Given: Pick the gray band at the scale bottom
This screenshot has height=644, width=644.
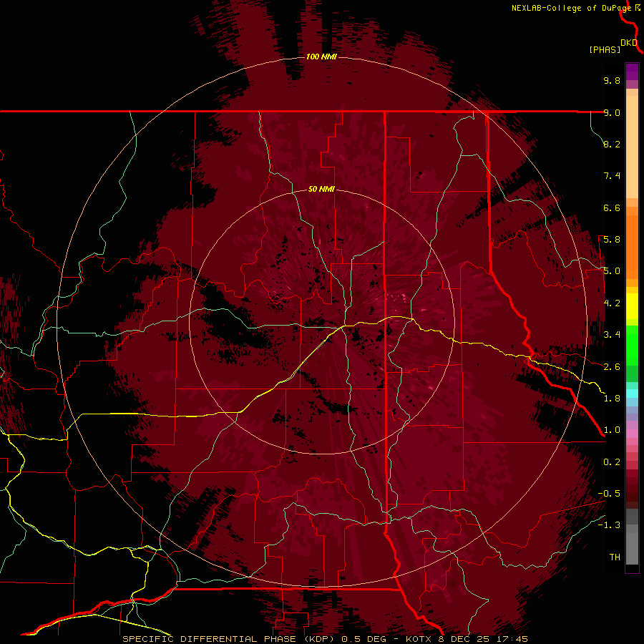Looking at the screenshot, I should tap(632, 536).
